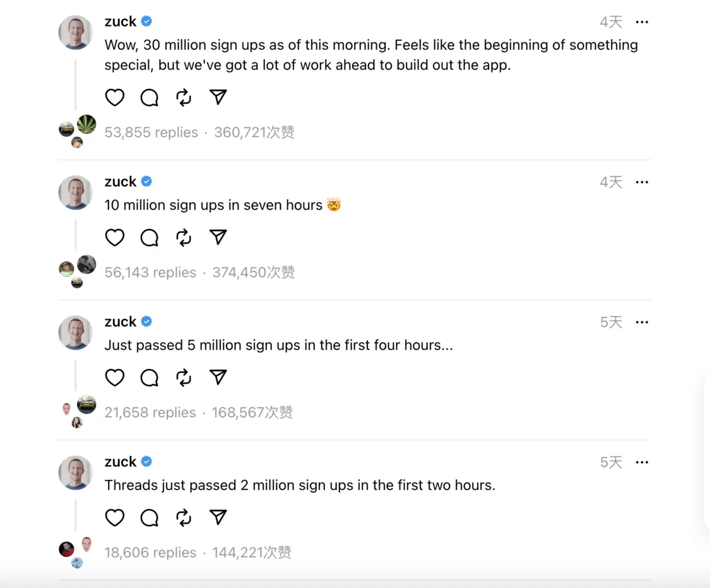Like the Threads 2 million sign ups post
Image resolution: width=710 pixels, height=588 pixels.
pyautogui.click(x=114, y=517)
